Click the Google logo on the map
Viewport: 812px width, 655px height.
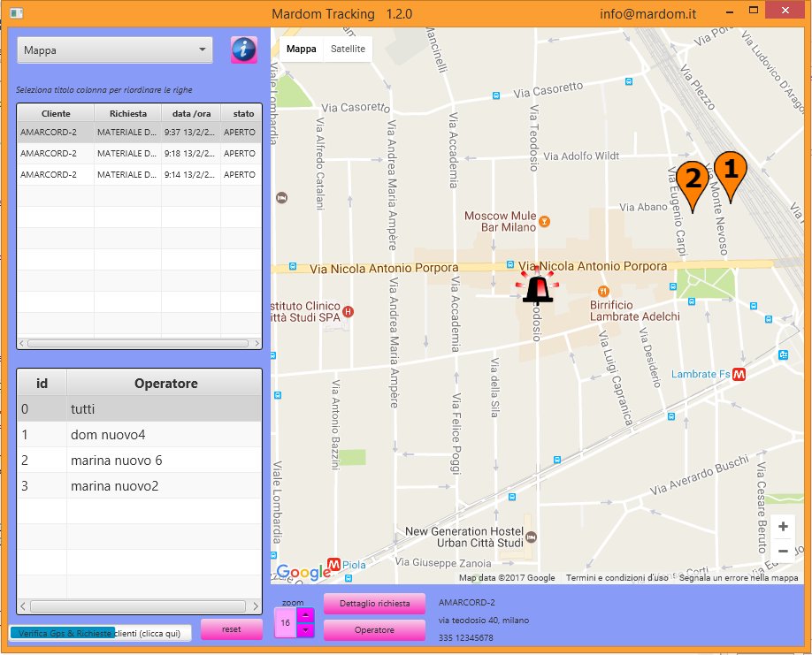pos(304,572)
